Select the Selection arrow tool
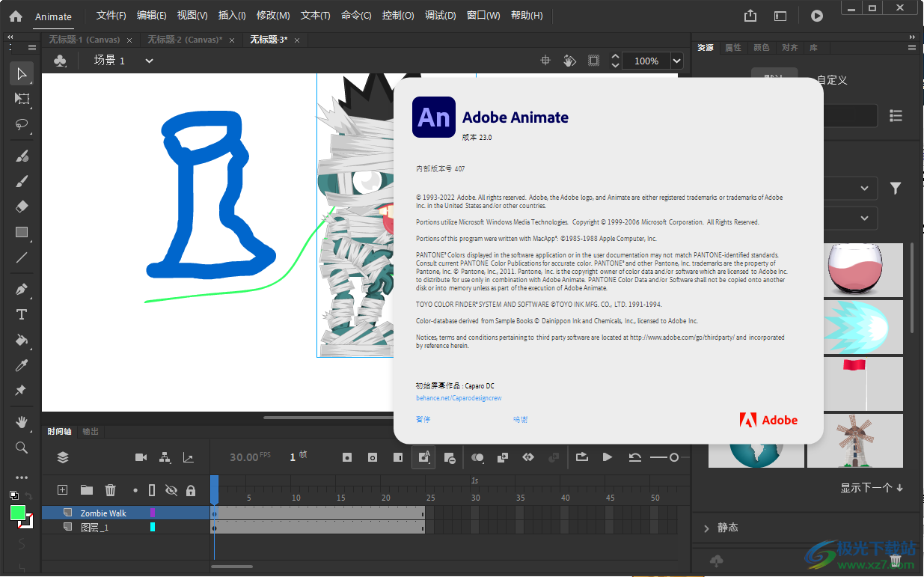This screenshot has width=924, height=577. coord(22,73)
